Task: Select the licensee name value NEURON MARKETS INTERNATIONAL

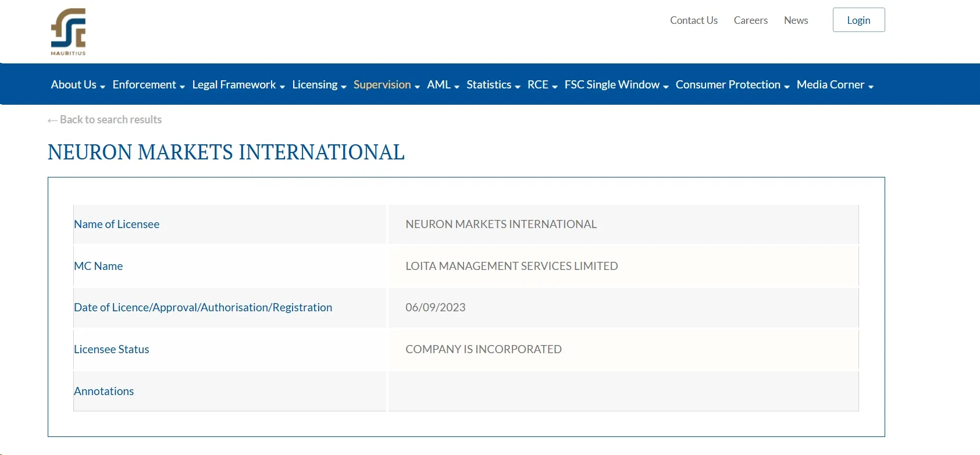Action: coord(501,224)
